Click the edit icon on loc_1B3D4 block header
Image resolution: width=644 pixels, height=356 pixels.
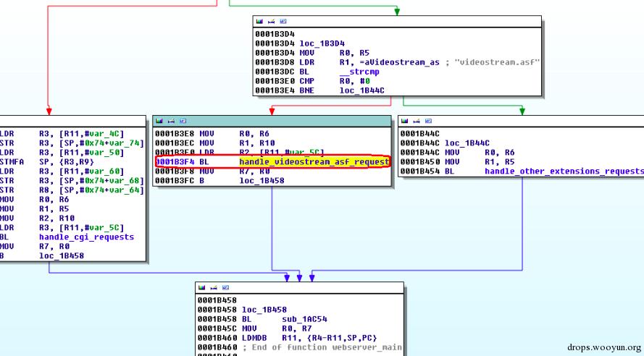pos(271,21)
